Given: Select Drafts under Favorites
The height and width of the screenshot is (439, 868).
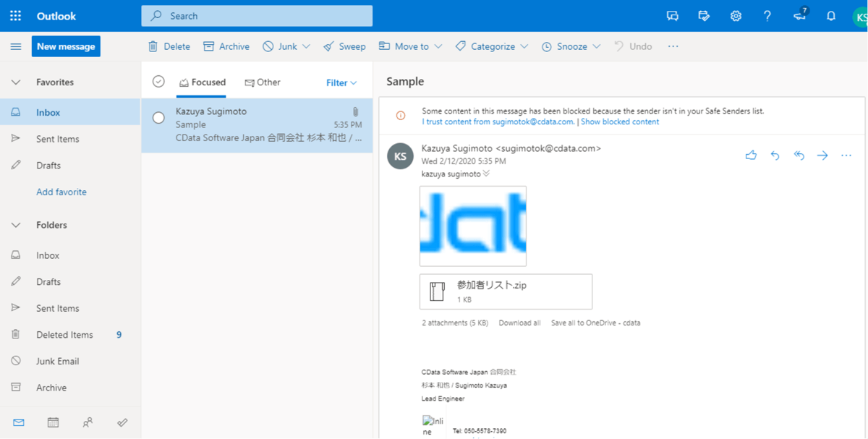Looking at the screenshot, I should point(70,166).
